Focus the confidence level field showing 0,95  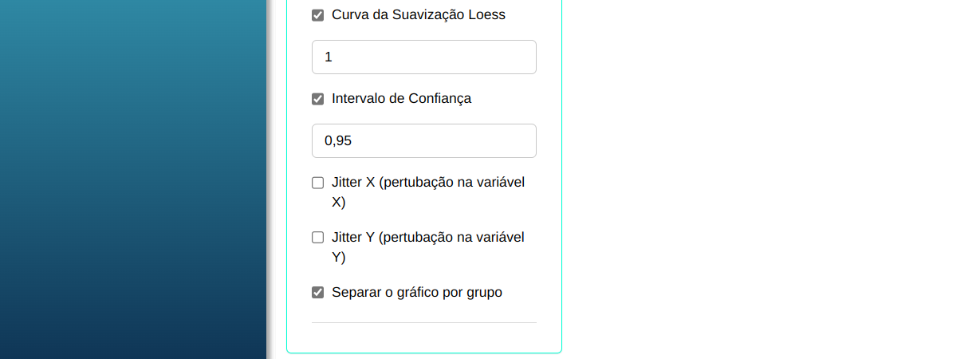[423, 141]
